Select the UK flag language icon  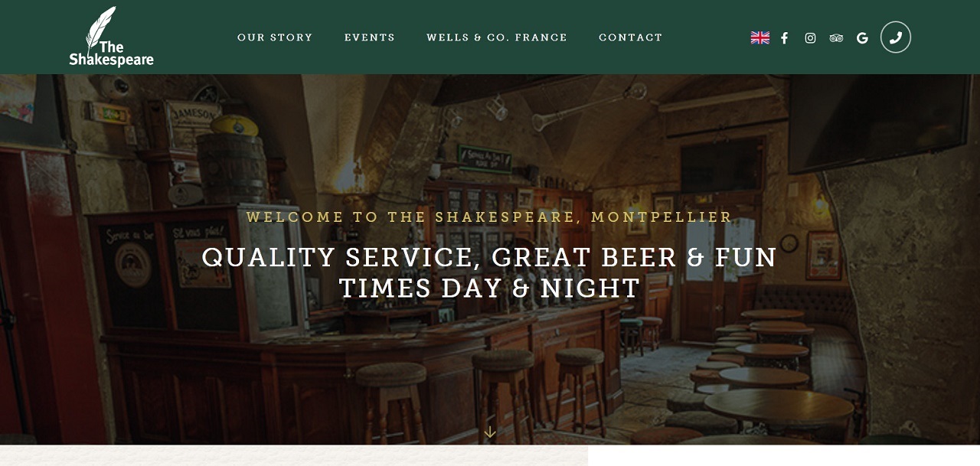tap(760, 37)
